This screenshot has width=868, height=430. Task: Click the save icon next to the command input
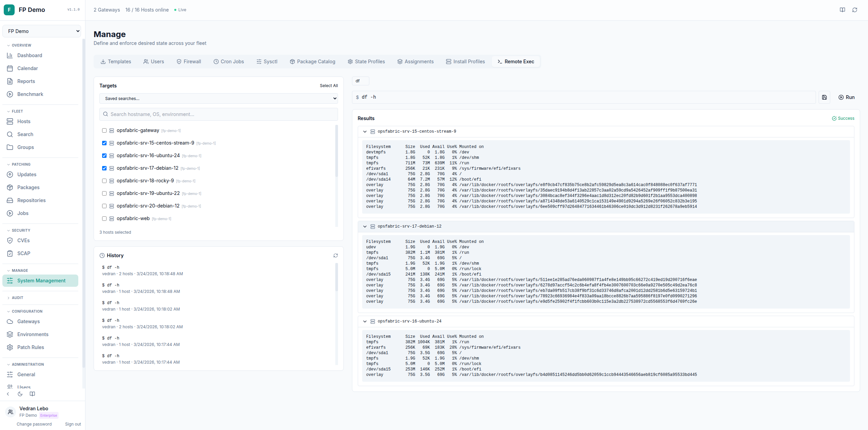(825, 97)
